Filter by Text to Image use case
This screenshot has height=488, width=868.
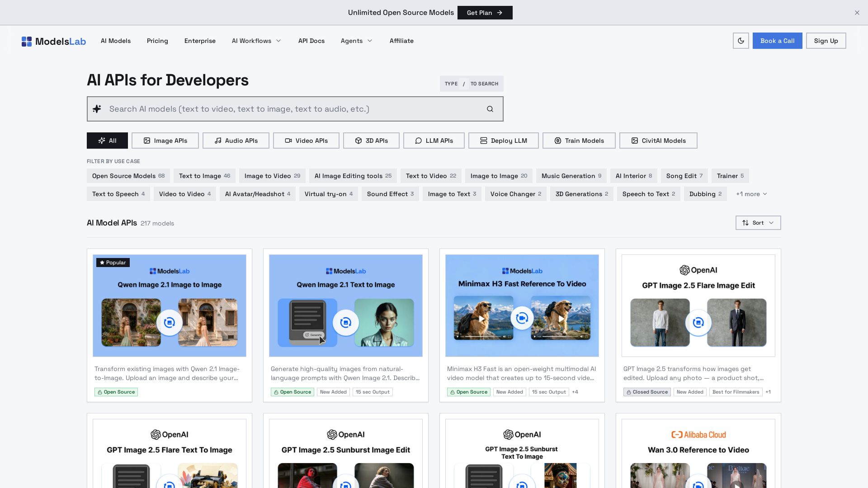[x=204, y=176]
